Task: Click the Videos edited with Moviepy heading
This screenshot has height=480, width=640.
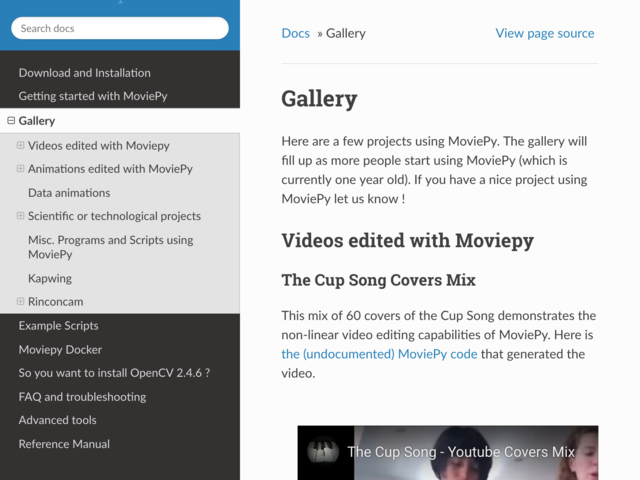Action: (x=407, y=240)
